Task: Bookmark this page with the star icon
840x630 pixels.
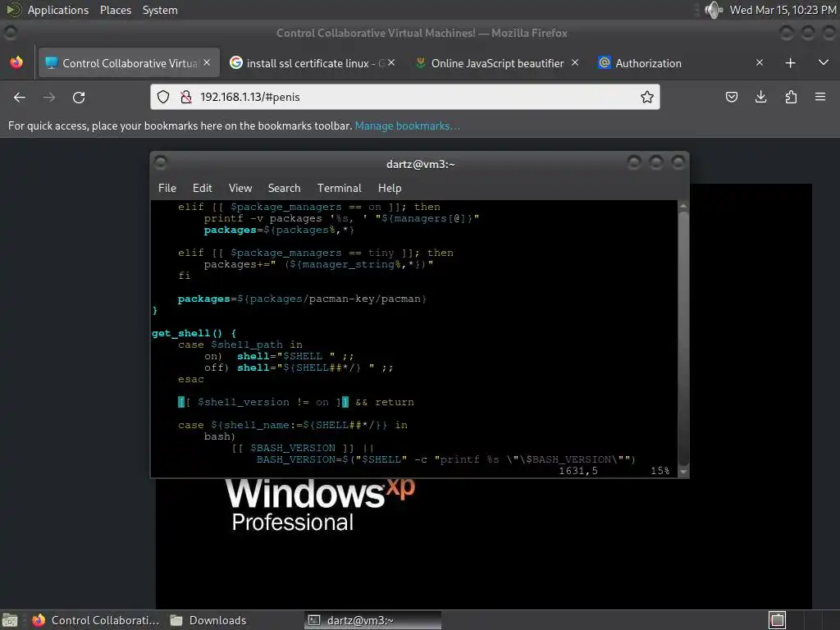Action: (x=646, y=97)
